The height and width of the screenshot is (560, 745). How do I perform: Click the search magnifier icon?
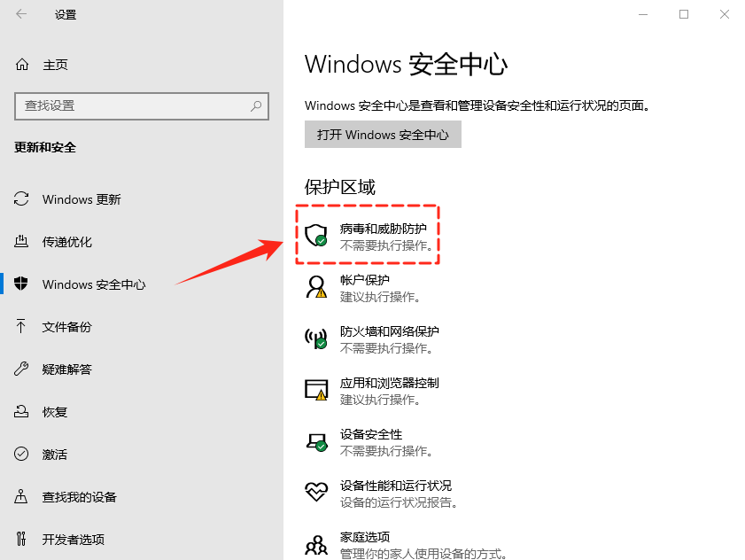[256, 105]
